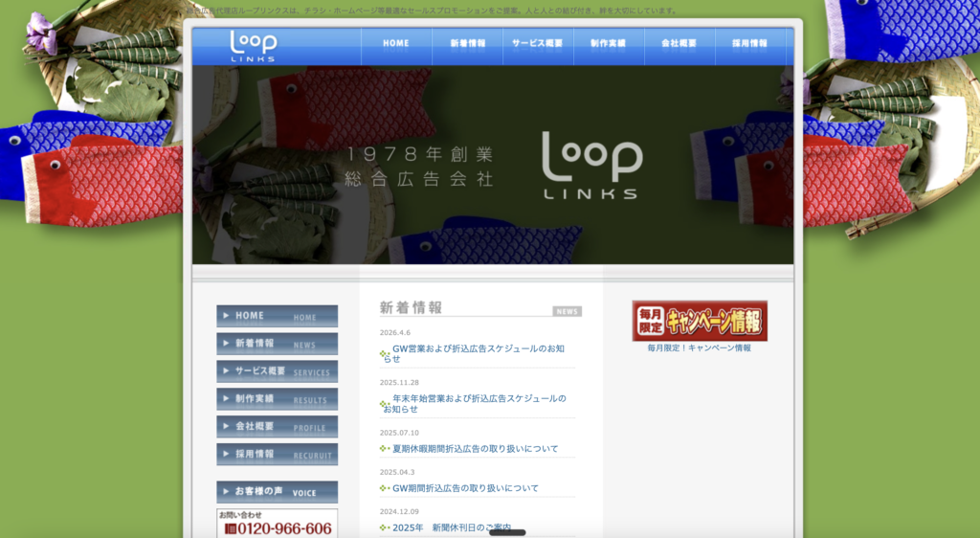This screenshot has width=980, height=538.
Task: Open 夏期休暇期間折込広告の取り扱いについて link
Action: click(475, 449)
